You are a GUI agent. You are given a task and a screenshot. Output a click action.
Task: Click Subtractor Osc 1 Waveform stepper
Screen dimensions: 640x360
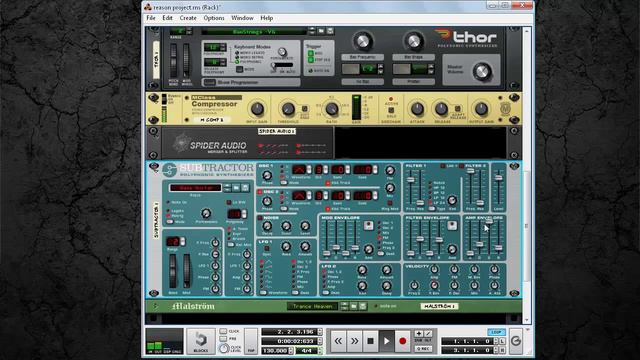309,169
